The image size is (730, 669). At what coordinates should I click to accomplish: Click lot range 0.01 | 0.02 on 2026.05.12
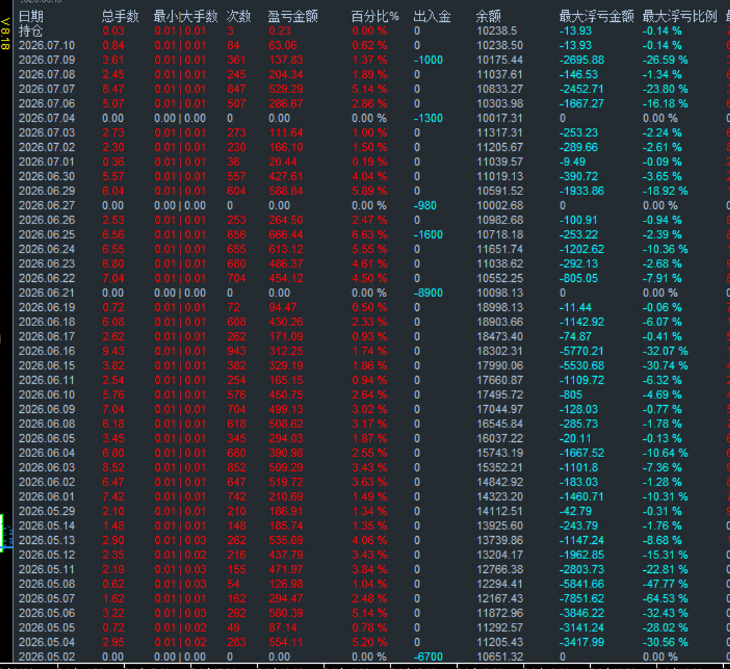[180, 555]
